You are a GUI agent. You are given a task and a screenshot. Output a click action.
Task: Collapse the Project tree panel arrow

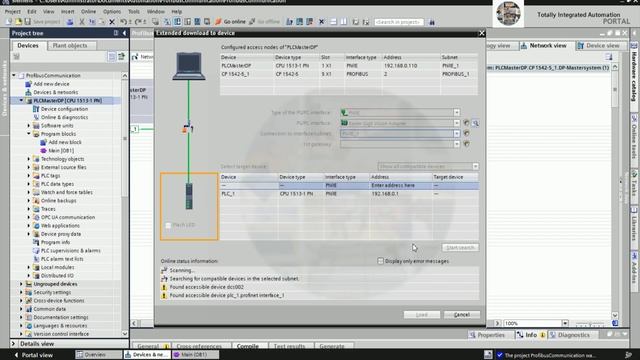[124, 33]
